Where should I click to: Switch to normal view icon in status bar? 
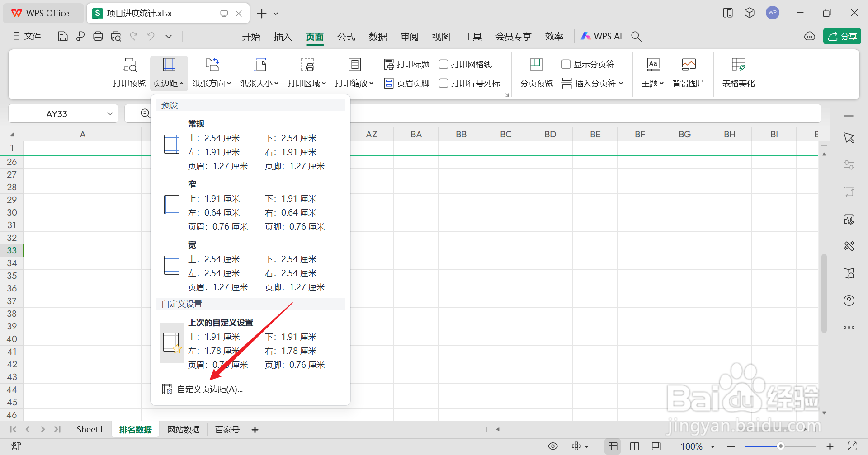pos(613,446)
